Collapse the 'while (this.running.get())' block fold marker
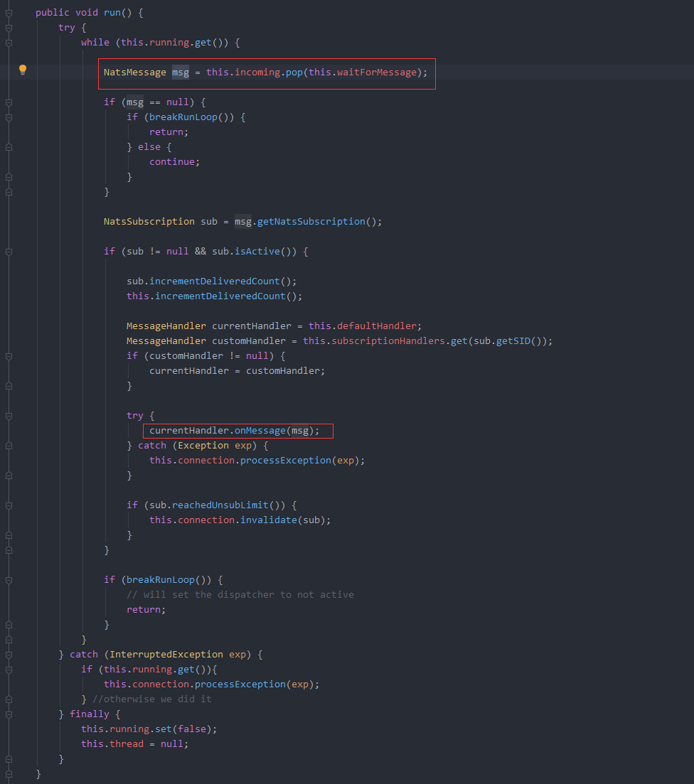 (9, 43)
